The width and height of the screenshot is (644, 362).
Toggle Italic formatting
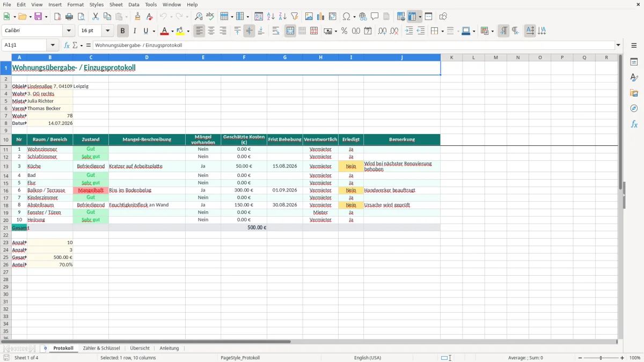pos(134,31)
